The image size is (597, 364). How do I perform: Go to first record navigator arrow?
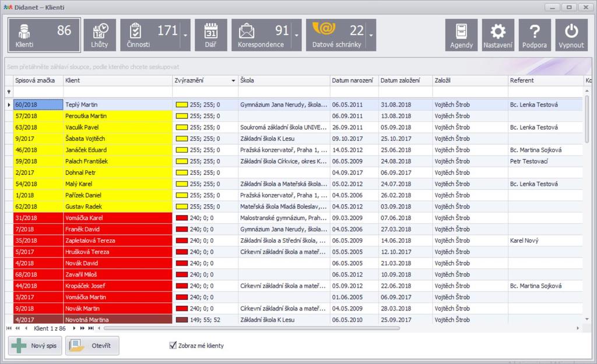click(9, 328)
